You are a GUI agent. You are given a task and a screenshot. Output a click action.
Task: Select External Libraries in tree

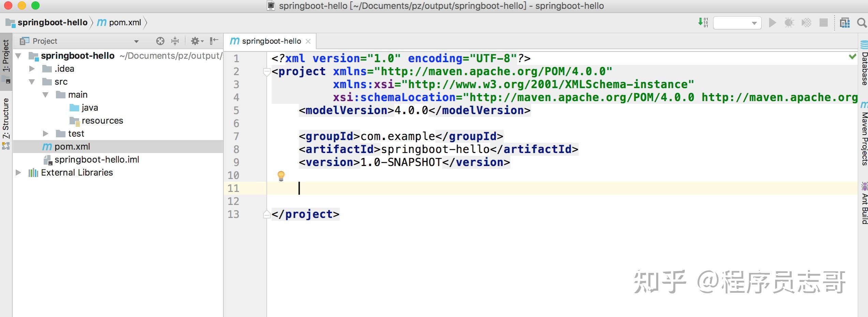(x=71, y=173)
